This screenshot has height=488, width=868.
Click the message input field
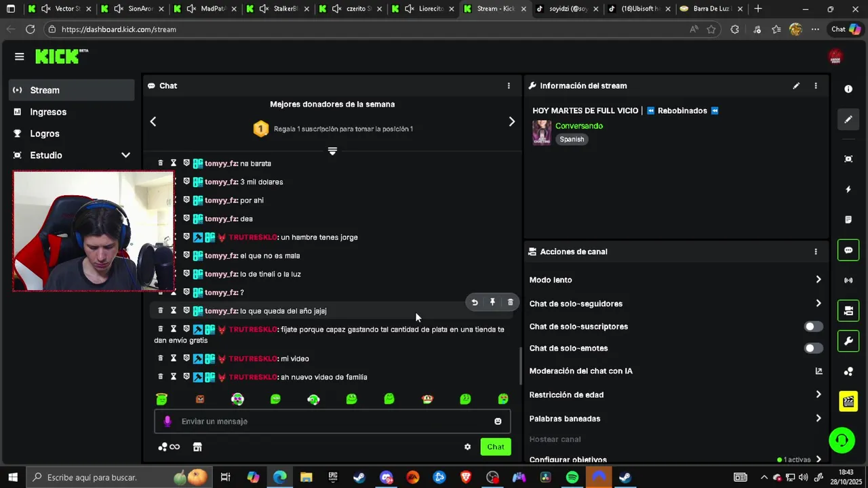[332, 422]
